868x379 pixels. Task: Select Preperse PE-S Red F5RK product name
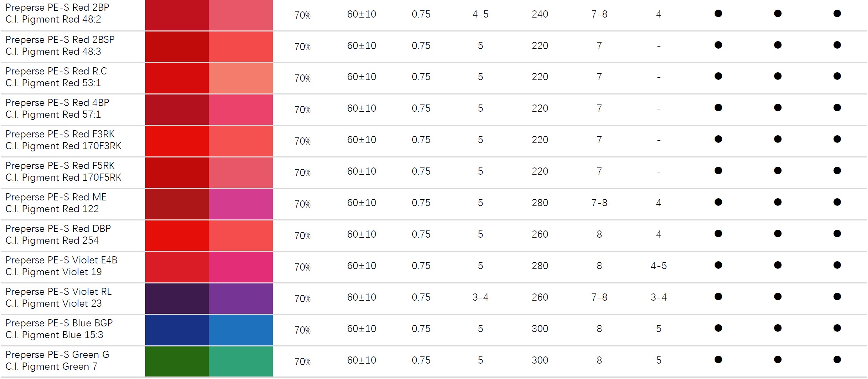tap(60, 166)
